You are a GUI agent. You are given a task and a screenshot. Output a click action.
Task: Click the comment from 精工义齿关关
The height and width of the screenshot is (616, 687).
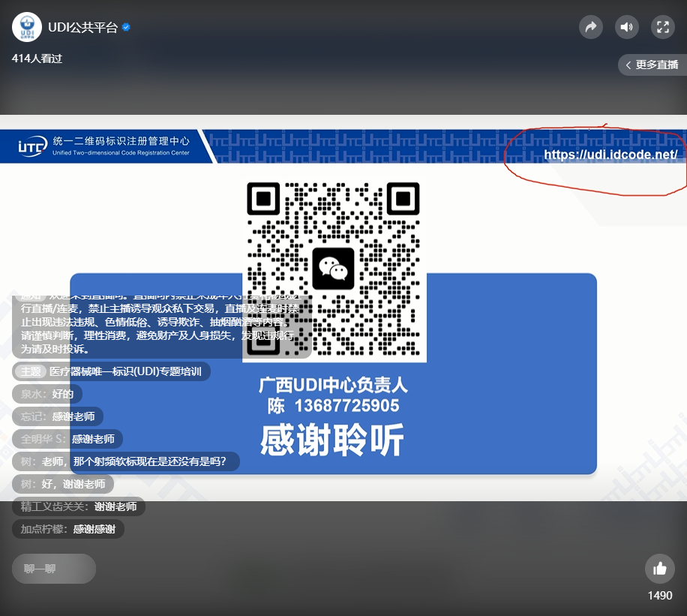click(79, 506)
